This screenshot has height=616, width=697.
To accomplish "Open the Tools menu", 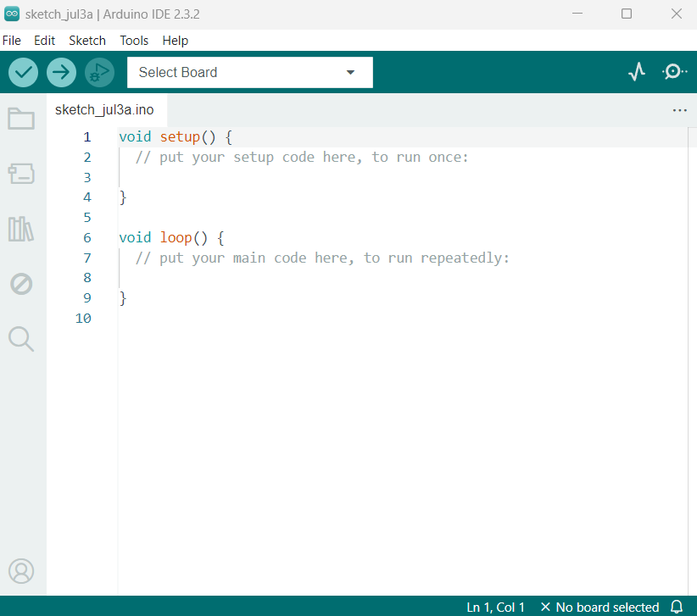I will point(134,41).
